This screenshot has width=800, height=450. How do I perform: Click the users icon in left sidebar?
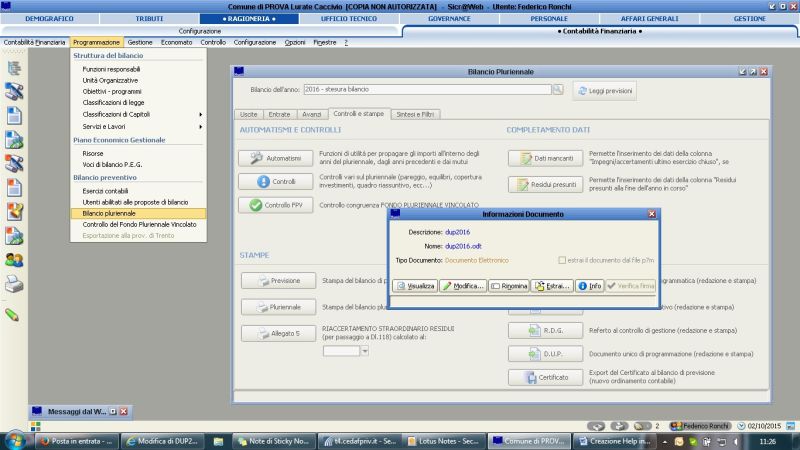pos(14,258)
